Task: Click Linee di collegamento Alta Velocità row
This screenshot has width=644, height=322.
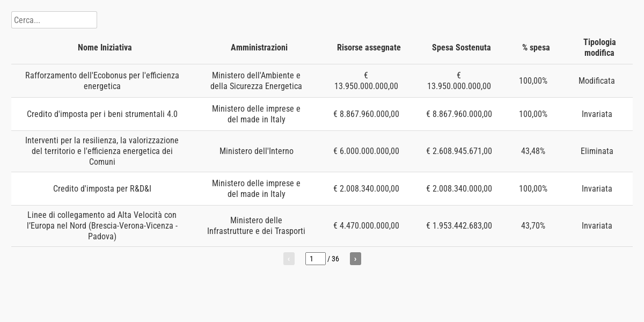Action: tap(102, 225)
